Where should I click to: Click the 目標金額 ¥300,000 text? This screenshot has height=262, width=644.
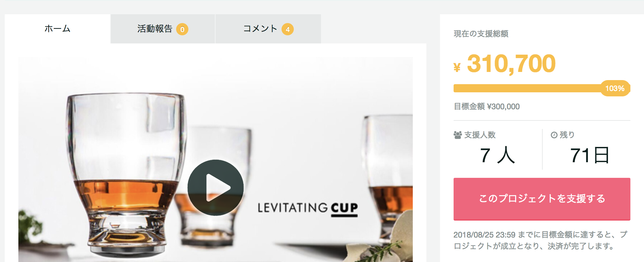pyautogui.click(x=487, y=107)
